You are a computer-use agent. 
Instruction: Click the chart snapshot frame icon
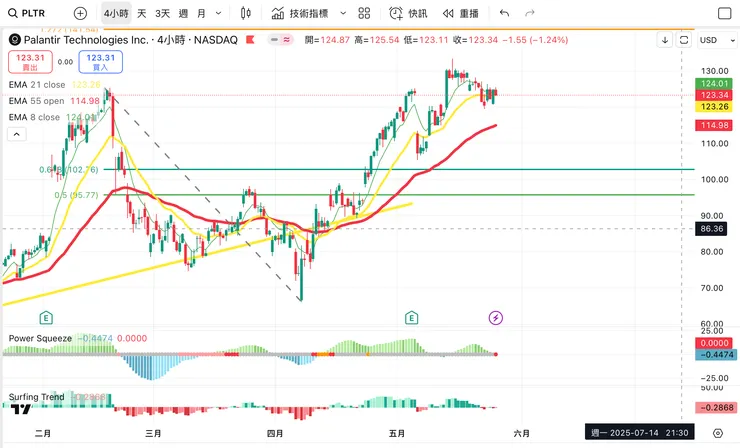point(684,40)
